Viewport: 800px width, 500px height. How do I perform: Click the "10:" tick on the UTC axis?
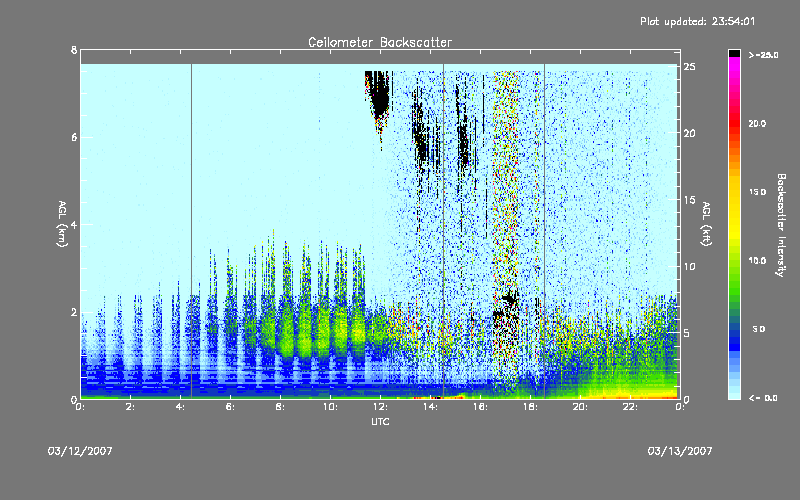click(x=330, y=407)
